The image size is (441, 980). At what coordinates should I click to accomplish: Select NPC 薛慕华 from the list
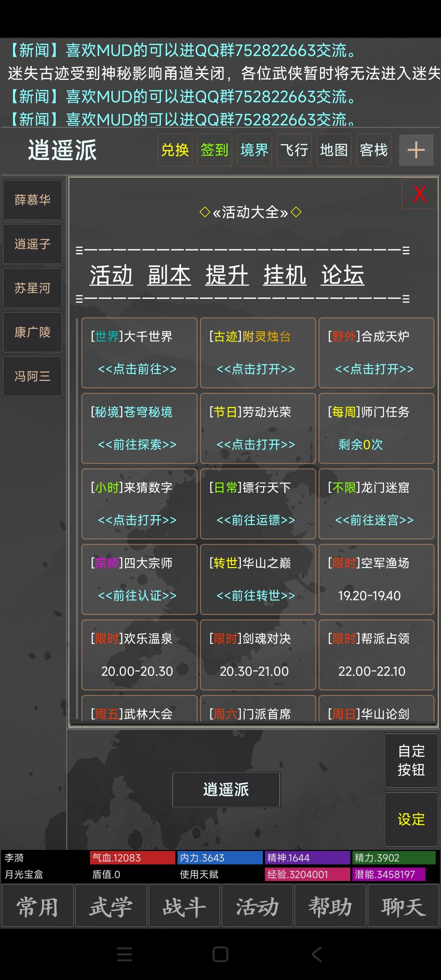pos(32,200)
